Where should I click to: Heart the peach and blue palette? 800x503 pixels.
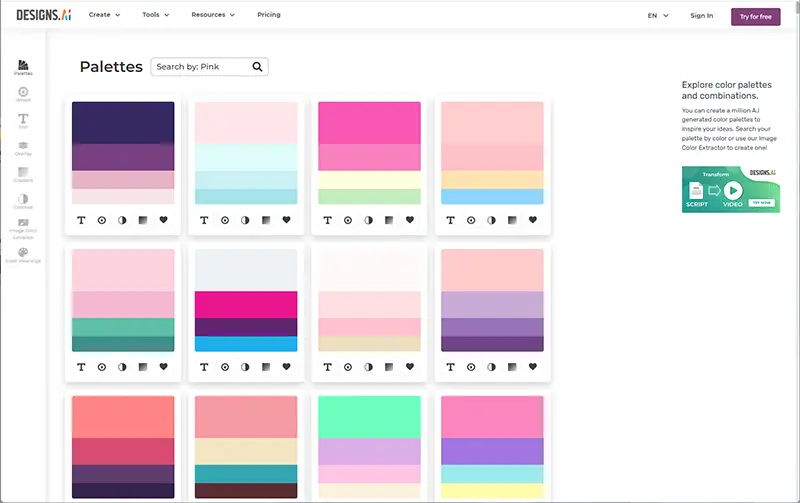tap(532, 219)
